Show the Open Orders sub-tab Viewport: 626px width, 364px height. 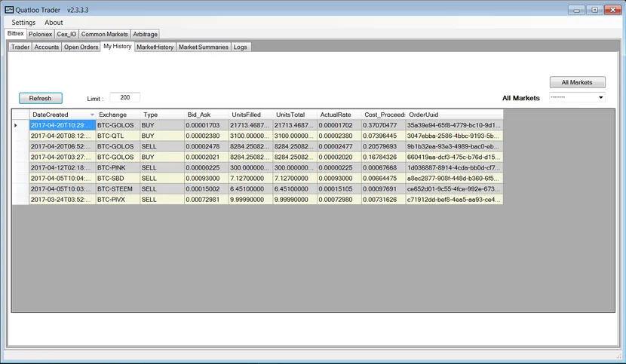point(81,47)
